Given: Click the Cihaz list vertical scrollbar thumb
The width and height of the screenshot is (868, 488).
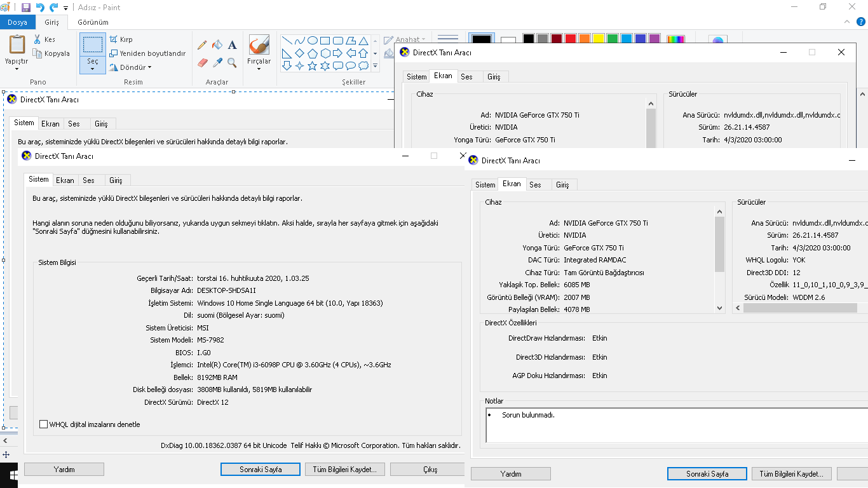Looking at the screenshot, I should click(719, 243).
